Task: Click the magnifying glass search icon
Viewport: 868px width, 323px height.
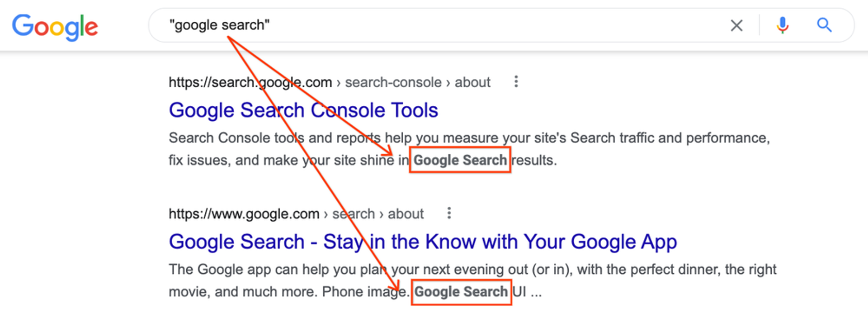Action: pos(824,25)
